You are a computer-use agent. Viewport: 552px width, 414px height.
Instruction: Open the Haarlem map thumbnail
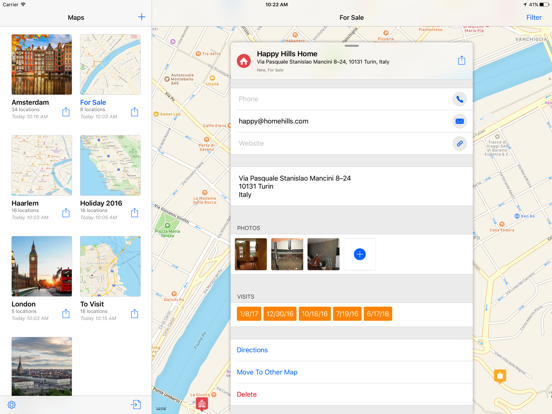click(x=42, y=165)
